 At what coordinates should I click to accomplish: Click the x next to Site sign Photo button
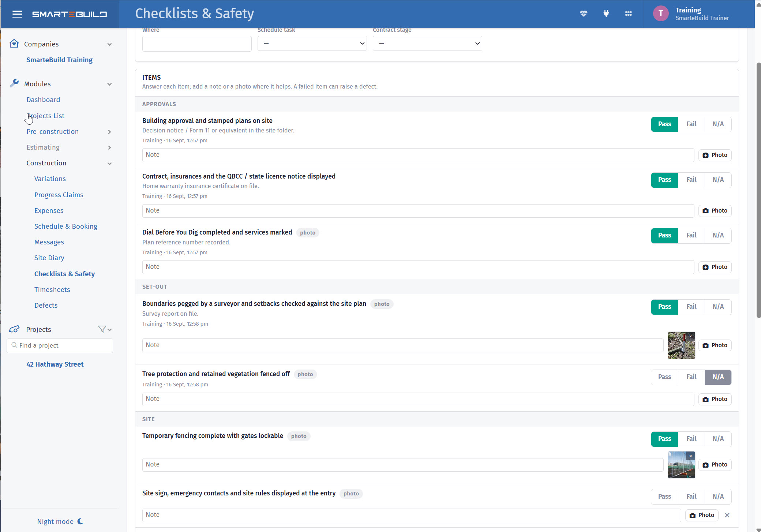(x=727, y=515)
